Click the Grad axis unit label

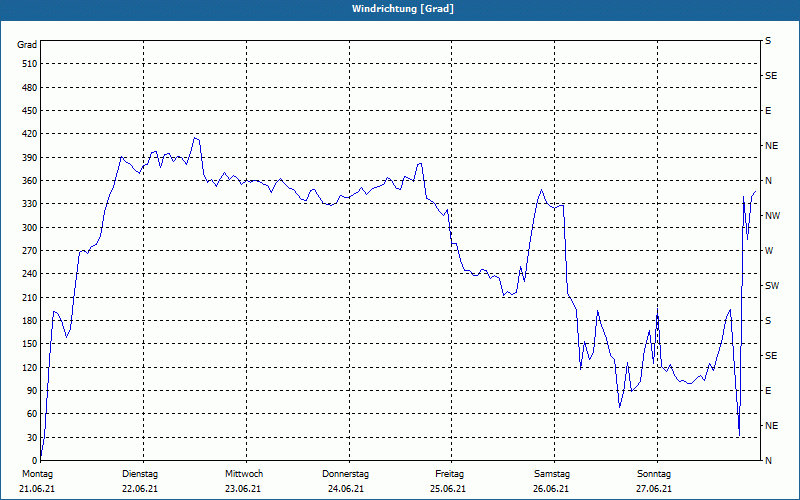(x=27, y=45)
